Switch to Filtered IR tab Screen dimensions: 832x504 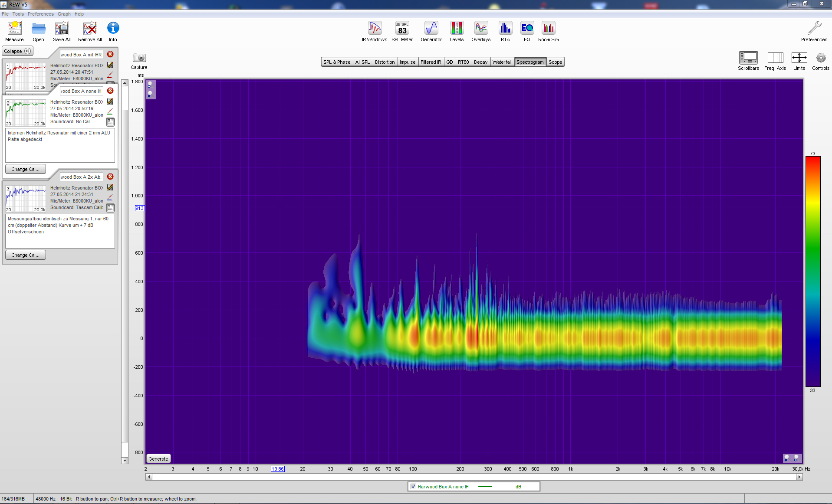(x=431, y=62)
